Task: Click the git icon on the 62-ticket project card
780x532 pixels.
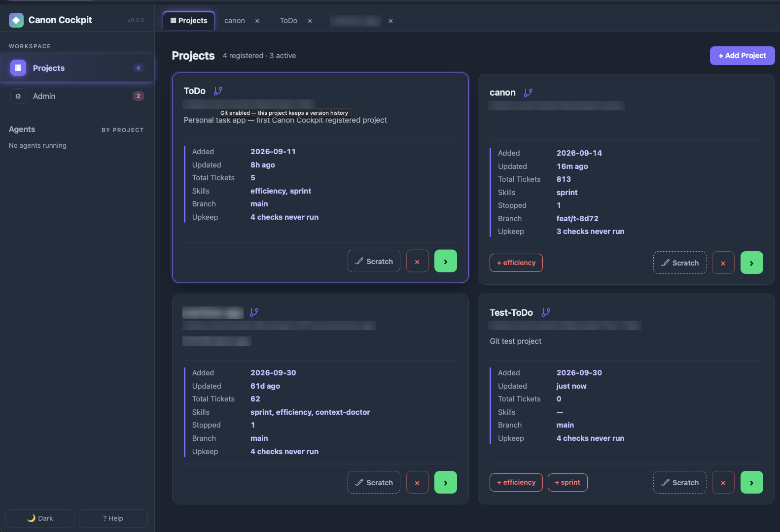Action: point(254,312)
